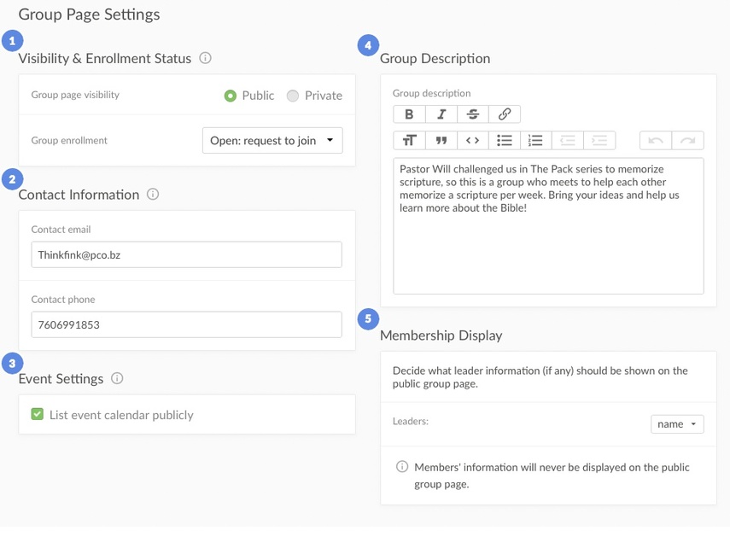Click the Contact email input field

click(186, 254)
